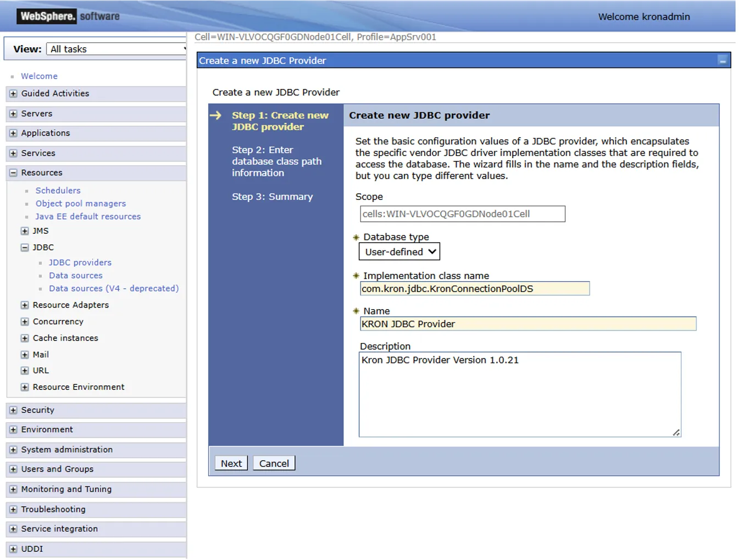Viewport: 739px width, 560px height.
Task: Expand the Security section
Action: click(13, 410)
